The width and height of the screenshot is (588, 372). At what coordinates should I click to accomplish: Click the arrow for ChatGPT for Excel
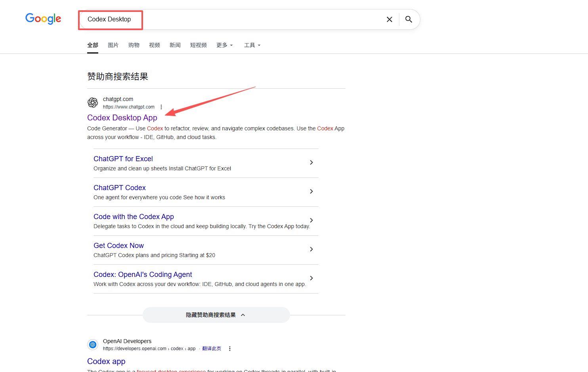pos(311,162)
